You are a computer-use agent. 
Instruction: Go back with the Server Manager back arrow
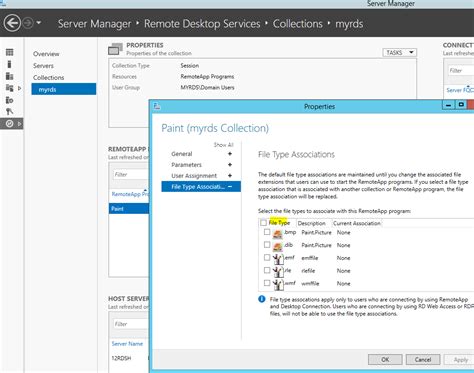point(12,23)
